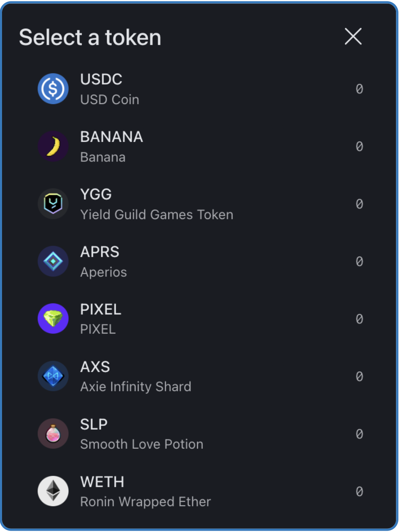Select the USDC token symbol
Image resolution: width=399 pixels, height=532 pixels.
coord(101,79)
